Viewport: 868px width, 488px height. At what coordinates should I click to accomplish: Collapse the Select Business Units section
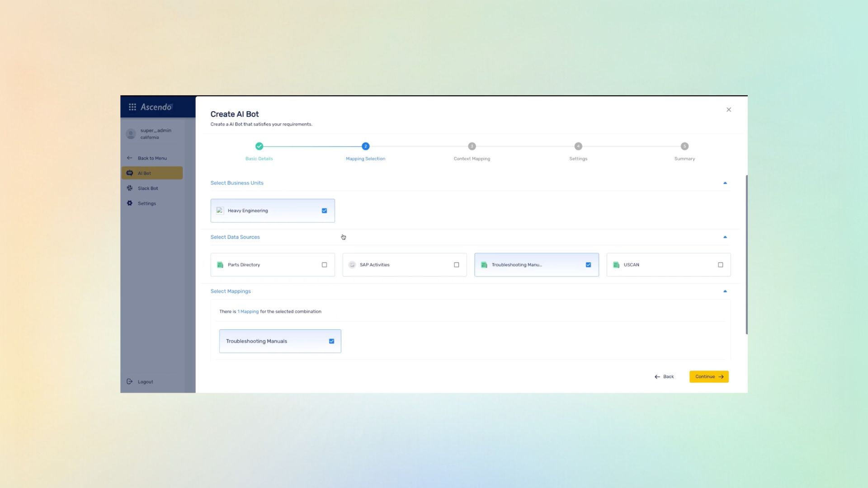click(x=725, y=183)
